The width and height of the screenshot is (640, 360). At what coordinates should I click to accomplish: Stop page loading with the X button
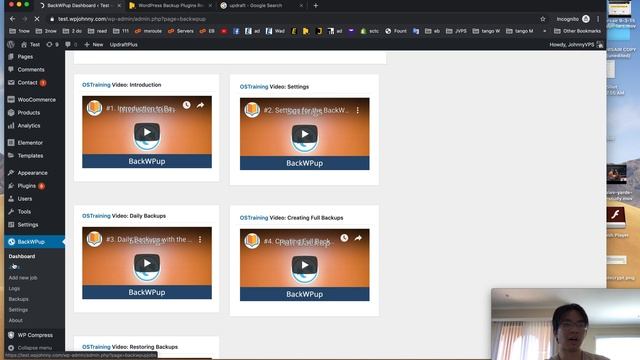(36, 19)
